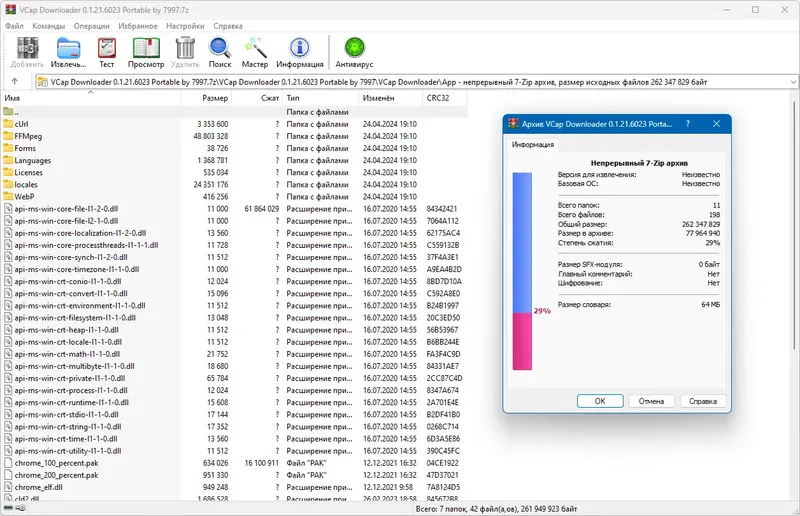The image size is (800, 516).
Task: Click the Справка button in dialog
Action: (x=703, y=401)
